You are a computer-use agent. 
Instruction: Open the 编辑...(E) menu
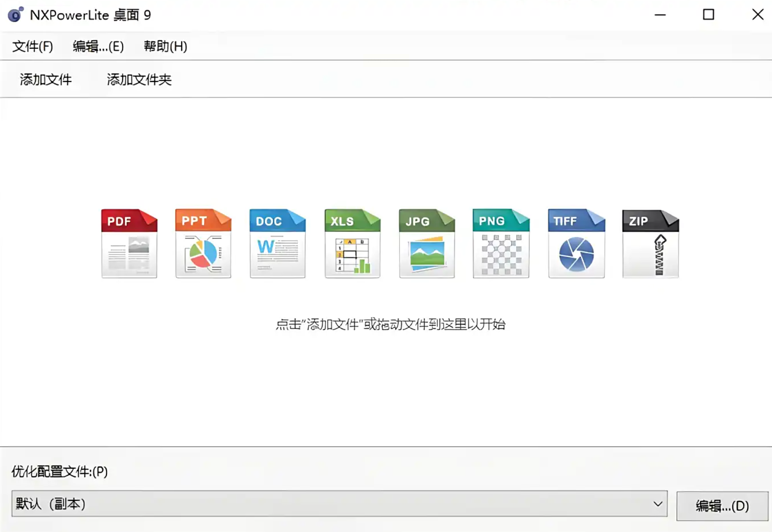[x=98, y=46]
